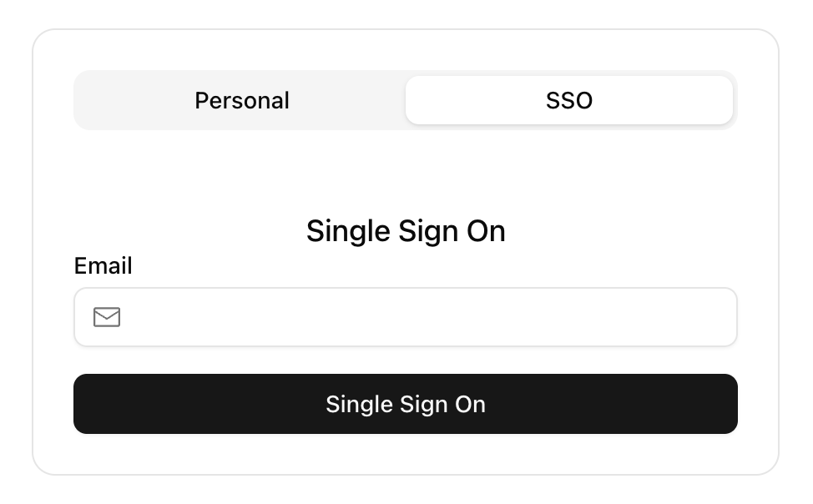Focus the Email input field
Viewport: 813px width, 504px height.
(x=406, y=317)
